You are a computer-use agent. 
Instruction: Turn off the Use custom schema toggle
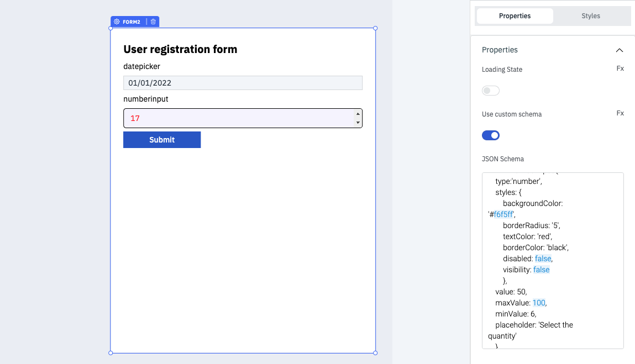click(x=491, y=135)
